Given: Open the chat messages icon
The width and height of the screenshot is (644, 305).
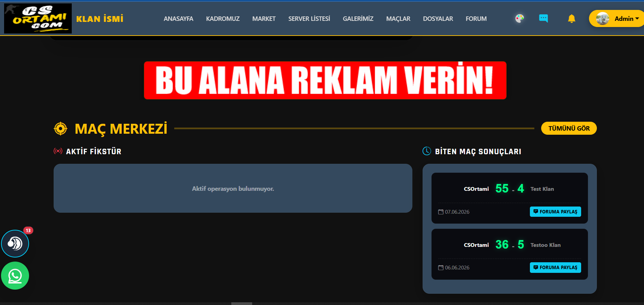Looking at the screenshot, I should coord(544,18).
